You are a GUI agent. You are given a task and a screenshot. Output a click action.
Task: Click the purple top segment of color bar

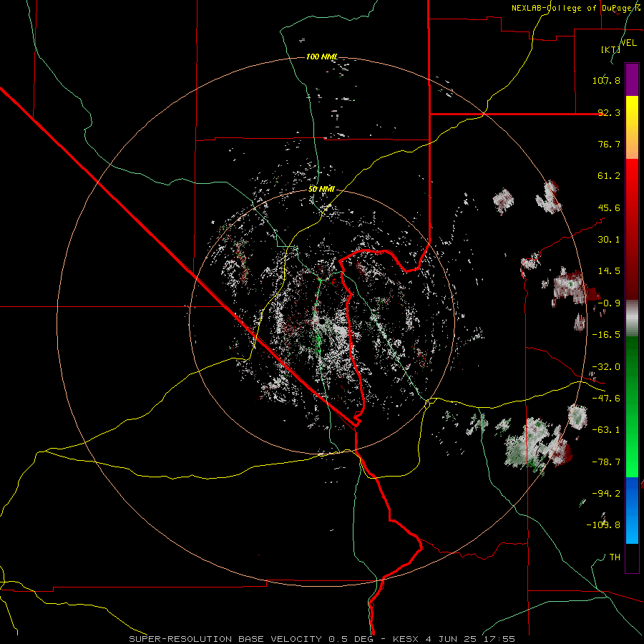pyautogui.click(x=632, y=79)
